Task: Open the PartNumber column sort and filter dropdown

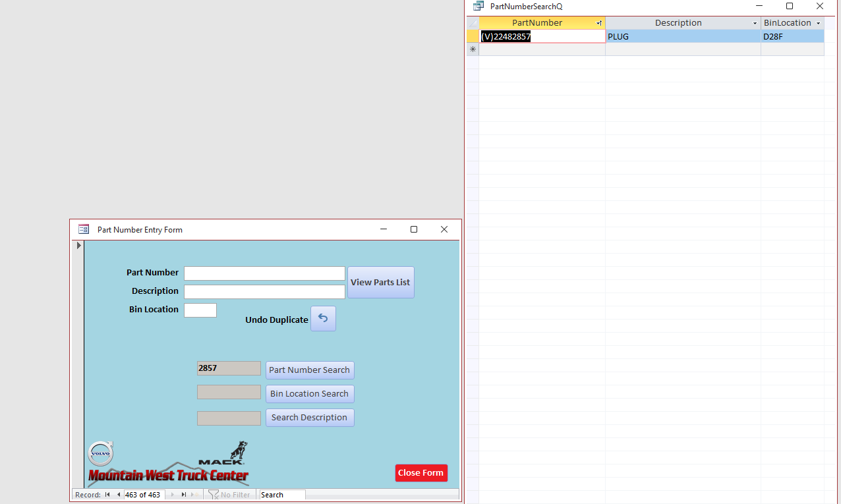Action: pyautogui.click(x=599, y=22)
